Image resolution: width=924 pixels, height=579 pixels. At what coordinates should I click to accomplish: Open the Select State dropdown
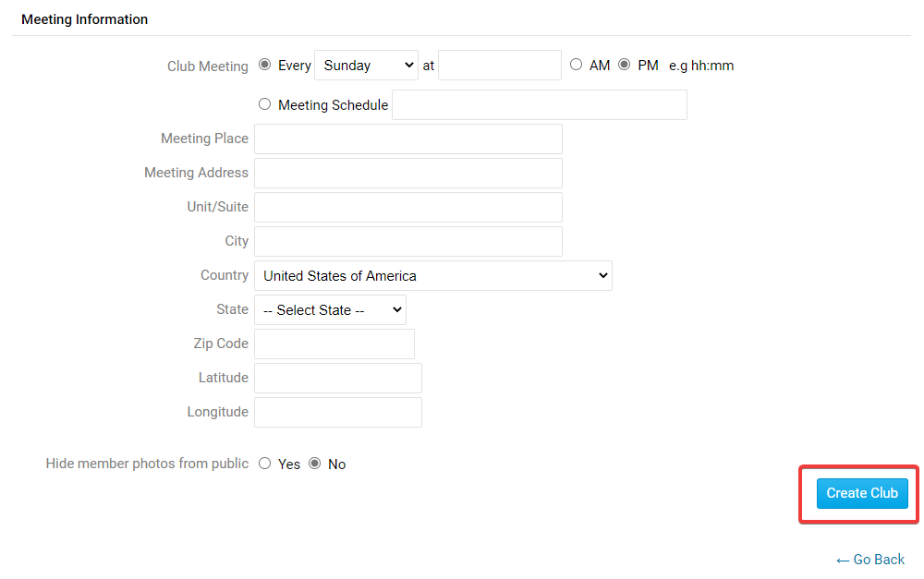point(331,310)
